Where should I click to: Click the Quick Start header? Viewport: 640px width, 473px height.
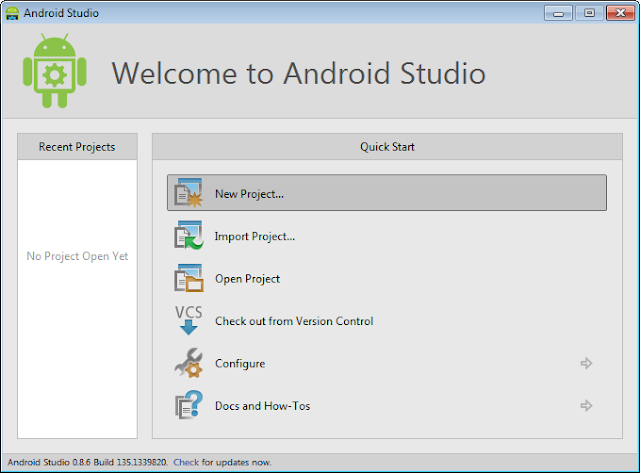(387, 147)
